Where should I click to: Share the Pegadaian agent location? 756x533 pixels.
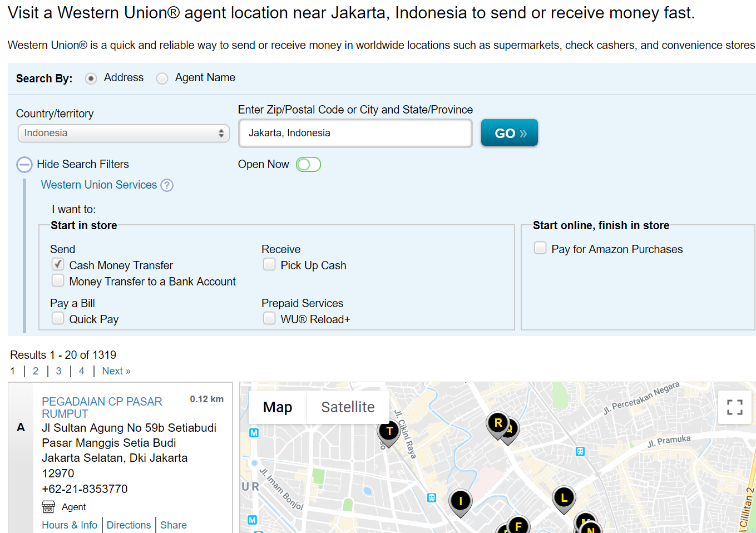[x=174, y=525]
